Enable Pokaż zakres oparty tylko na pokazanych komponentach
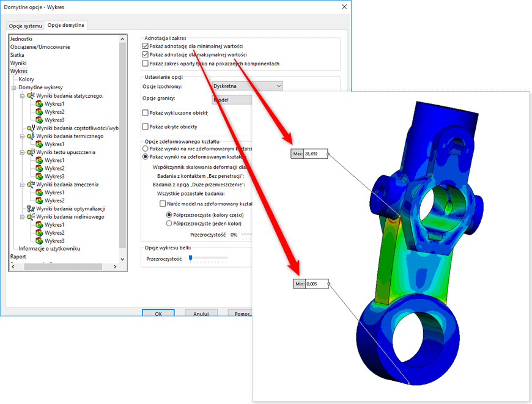The width and height of the screenshot is (532, 404). (145, 63)
